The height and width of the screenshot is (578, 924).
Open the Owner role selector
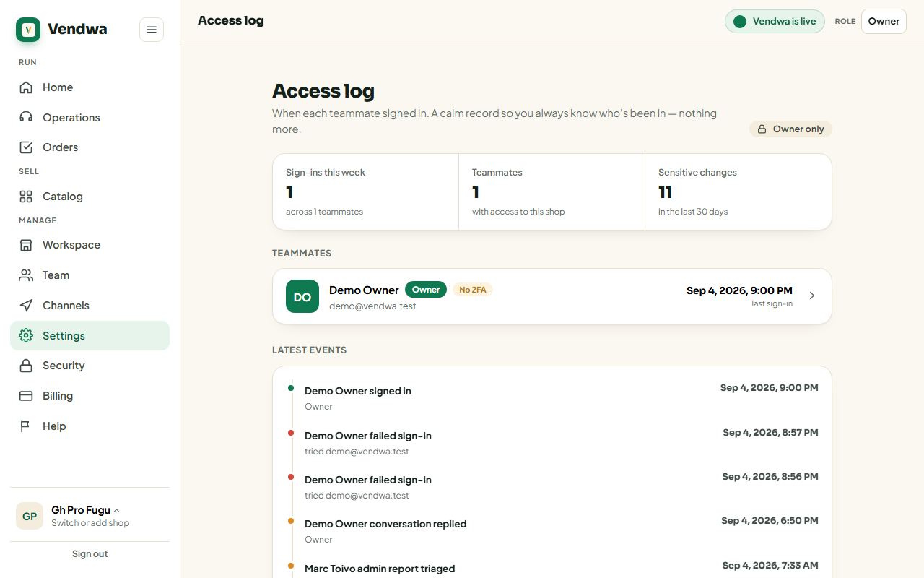tap(884, 22)
